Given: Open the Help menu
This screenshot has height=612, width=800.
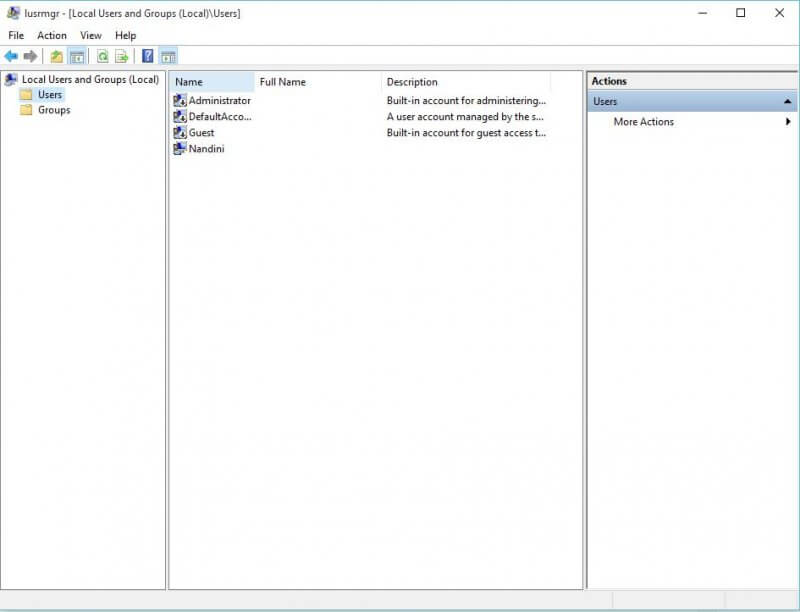Looking at the screenshot, I should pyautogui.click(x=126, y=35).
